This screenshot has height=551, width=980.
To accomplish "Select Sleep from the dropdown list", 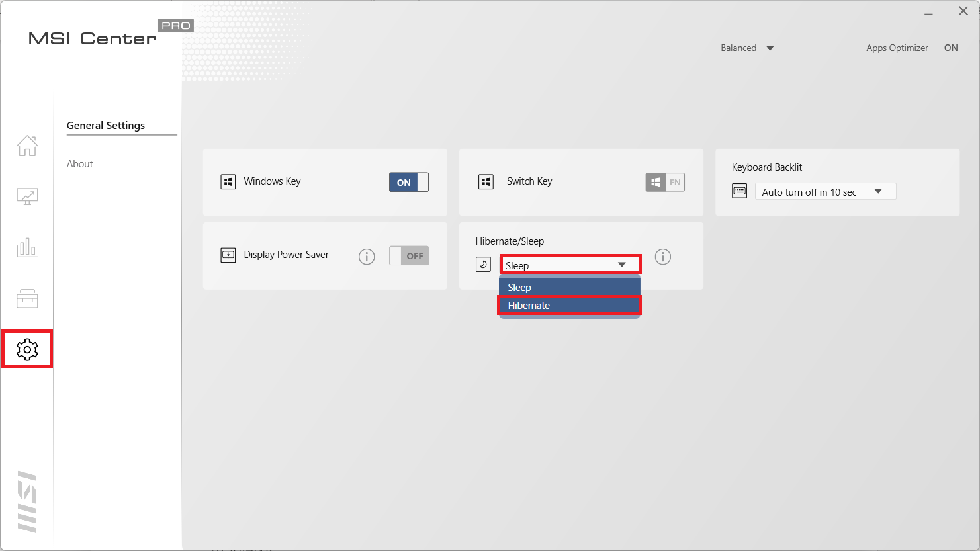I will (x=570, y=287).
